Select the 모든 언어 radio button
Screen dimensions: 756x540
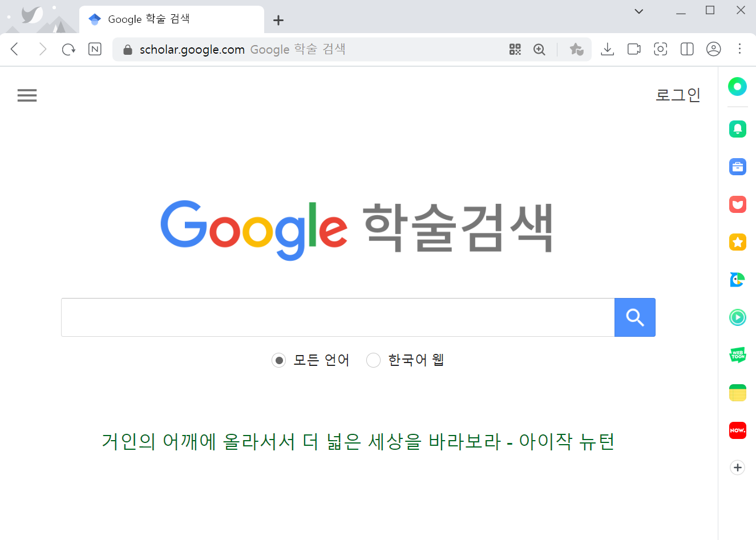pos(278,360)
